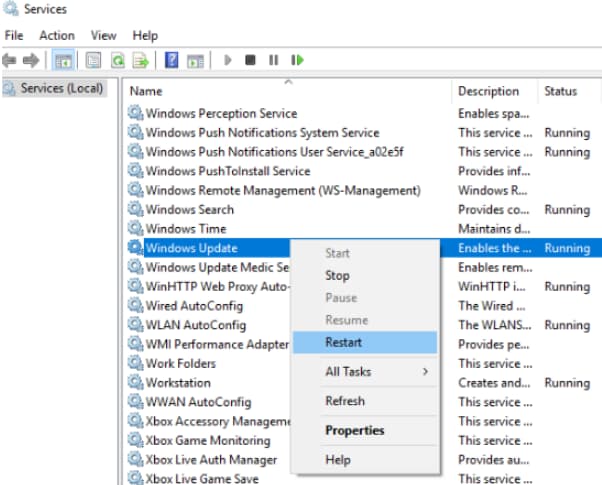Select the WMI Performance Adapter service
Screen dimensions: 602x485
point(217,344)
